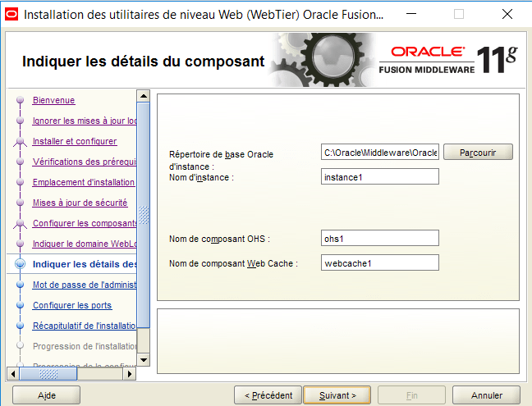Screen dimensions: 532x406
Task: Jump to Emplacement d'installation step
Action: 83,182
